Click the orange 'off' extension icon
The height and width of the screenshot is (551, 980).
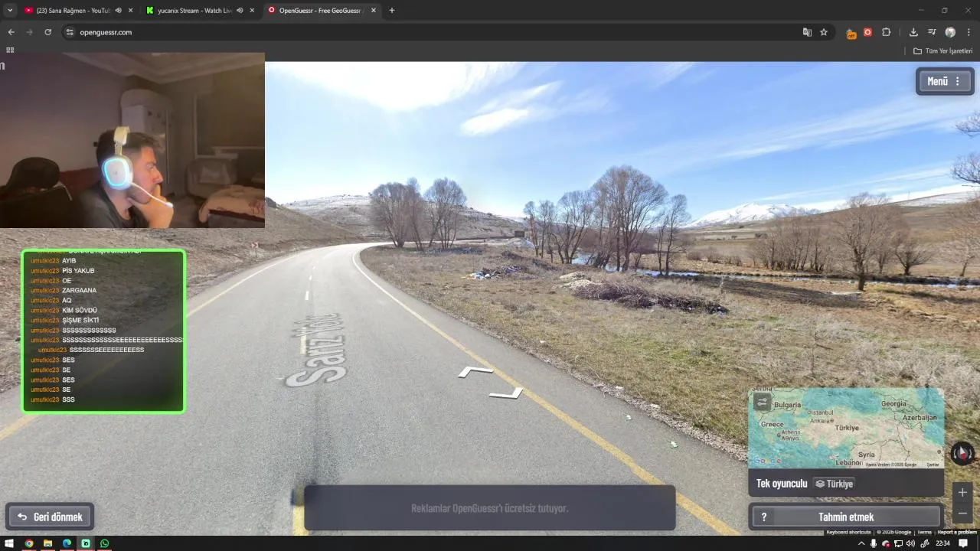(x=851, y=33)
